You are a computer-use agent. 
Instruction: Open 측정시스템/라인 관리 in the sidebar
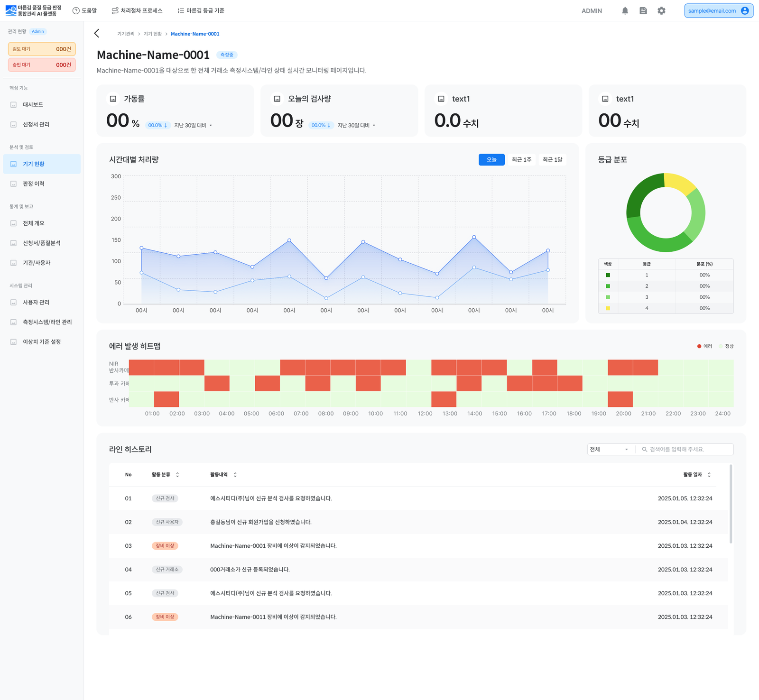[x=42, y=322]
